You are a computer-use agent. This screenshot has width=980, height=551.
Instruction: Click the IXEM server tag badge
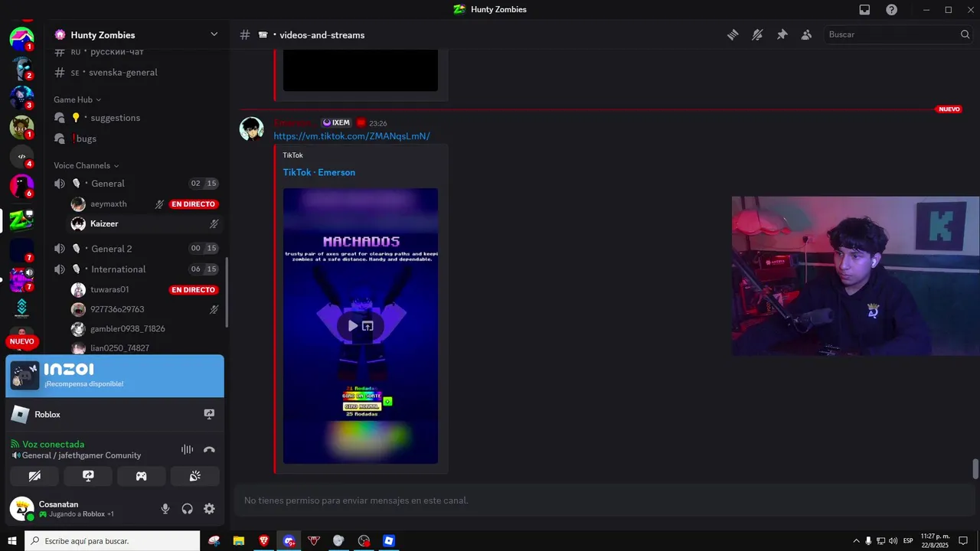pyautogui.click(x=336, y=122)
